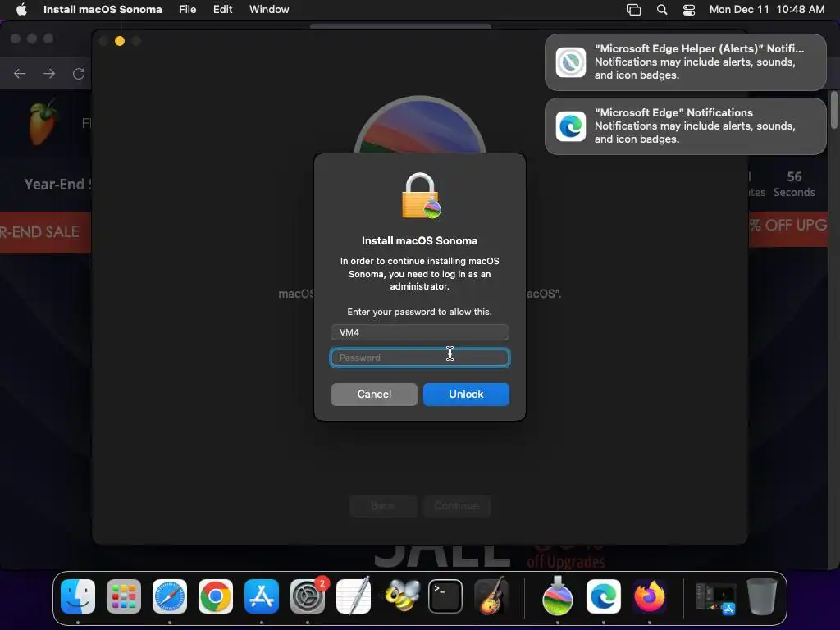Image resolution: width=840 pixels, height=630 pixels.
Task: Open Terminal from the Dock
Action: coord(445,596)
